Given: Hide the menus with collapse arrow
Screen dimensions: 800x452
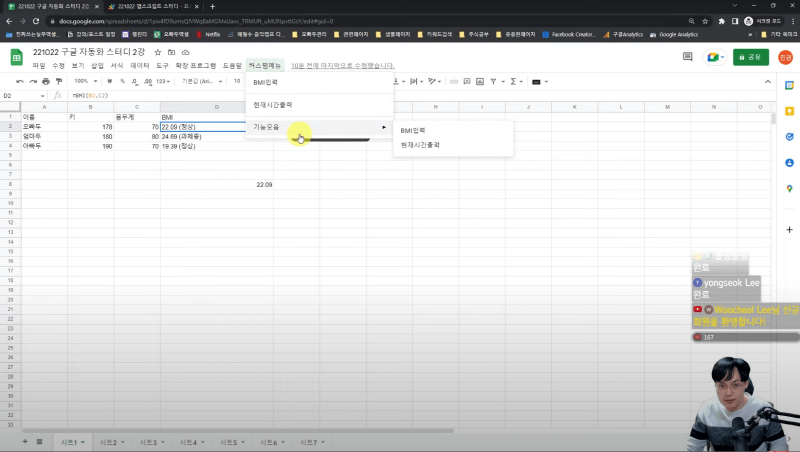Looking at the screenshot, I should 768,82.
